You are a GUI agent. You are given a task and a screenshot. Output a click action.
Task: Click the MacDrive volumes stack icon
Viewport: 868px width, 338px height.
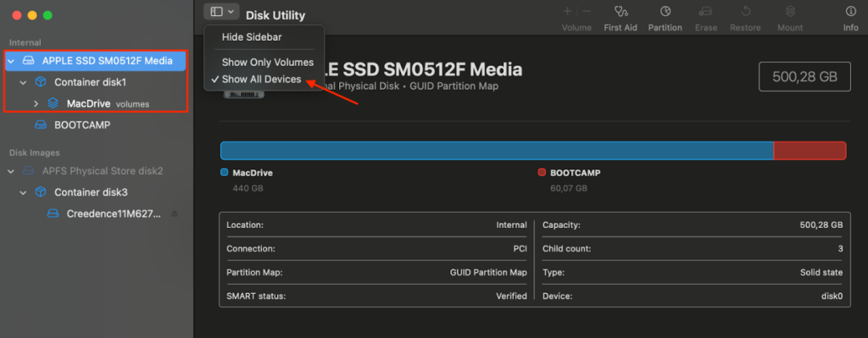pos(53,103)
